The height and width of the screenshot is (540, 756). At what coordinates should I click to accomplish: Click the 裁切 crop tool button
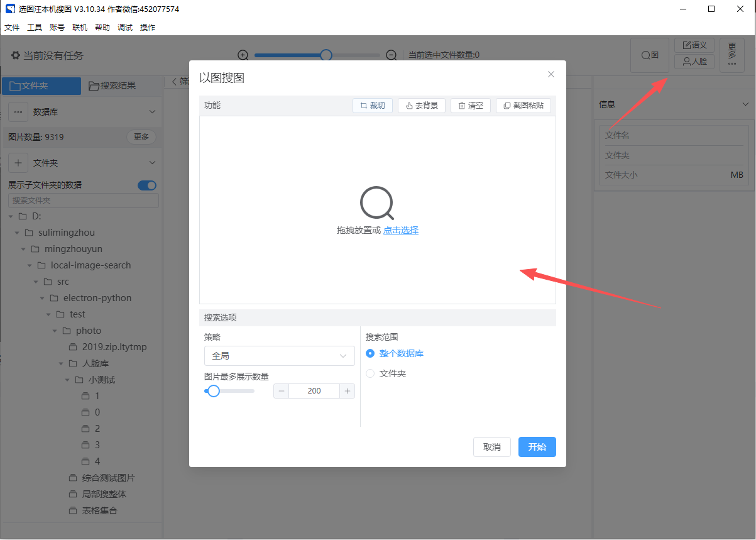click(373, 106)
